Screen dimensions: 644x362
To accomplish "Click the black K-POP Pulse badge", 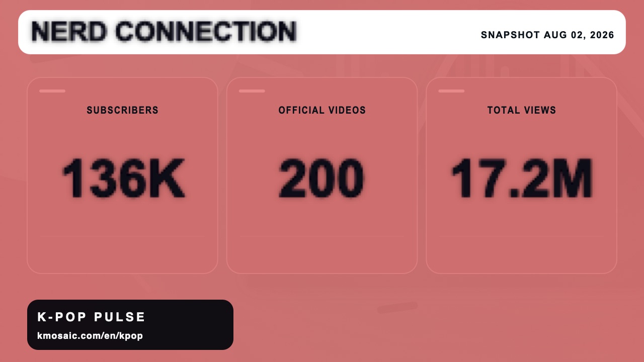I will pos(130,325).
